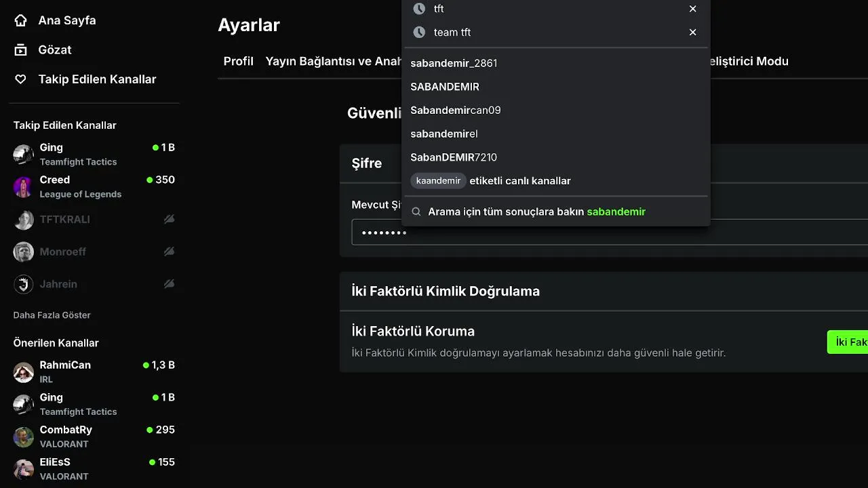868x488 pixels.
Task: Click EliEsS channel name
Action: click(55, 462)
